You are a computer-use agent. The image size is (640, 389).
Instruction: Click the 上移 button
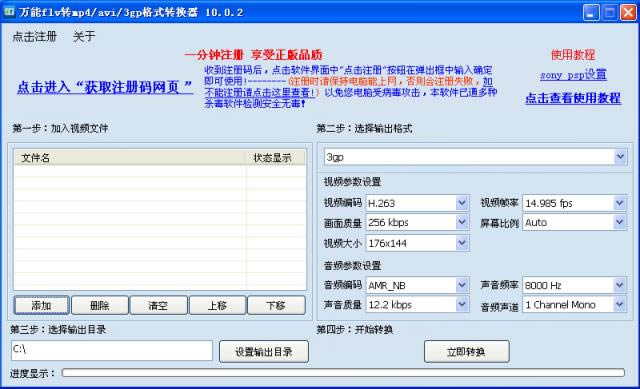[217, 305]
